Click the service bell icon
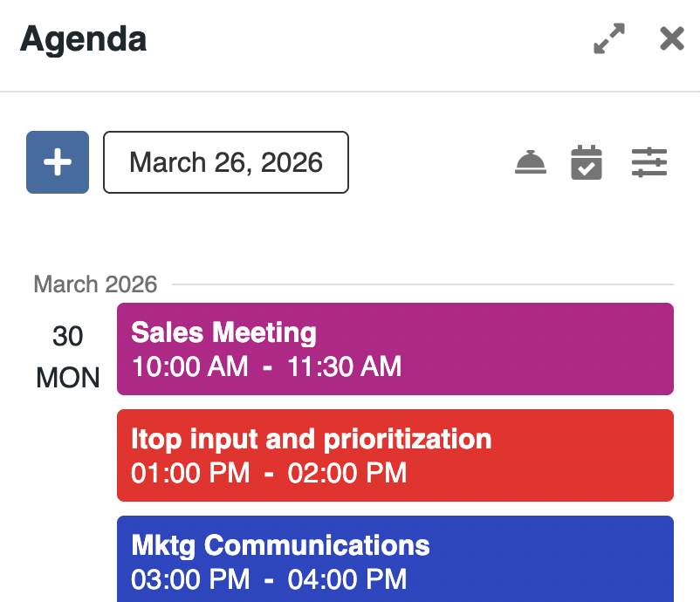Viewport: 700px width, 602px height. pos(531,162)
